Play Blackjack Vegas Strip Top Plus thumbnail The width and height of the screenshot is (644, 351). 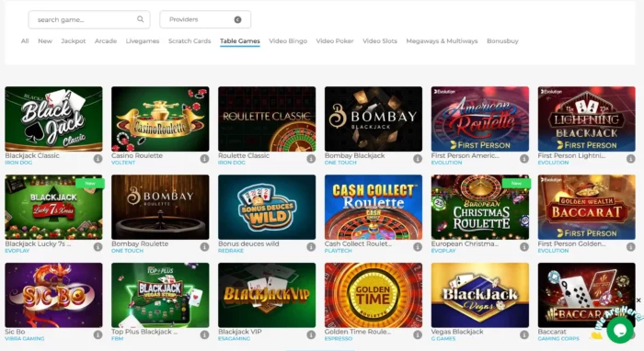(160, 295)
